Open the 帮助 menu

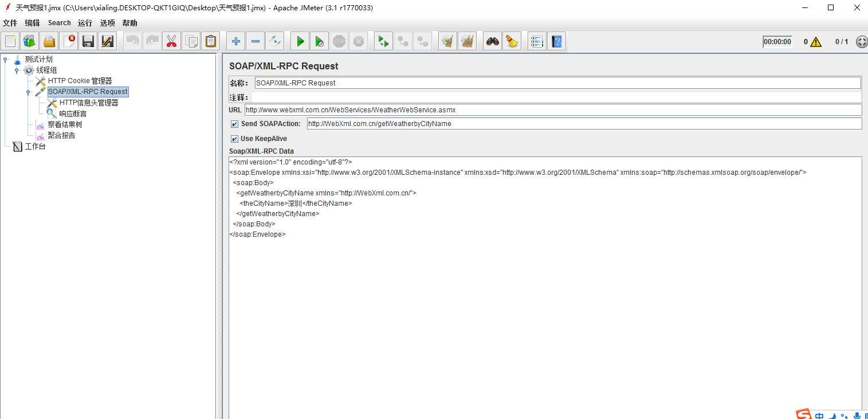pyautogui.click(x=129, y=23)
